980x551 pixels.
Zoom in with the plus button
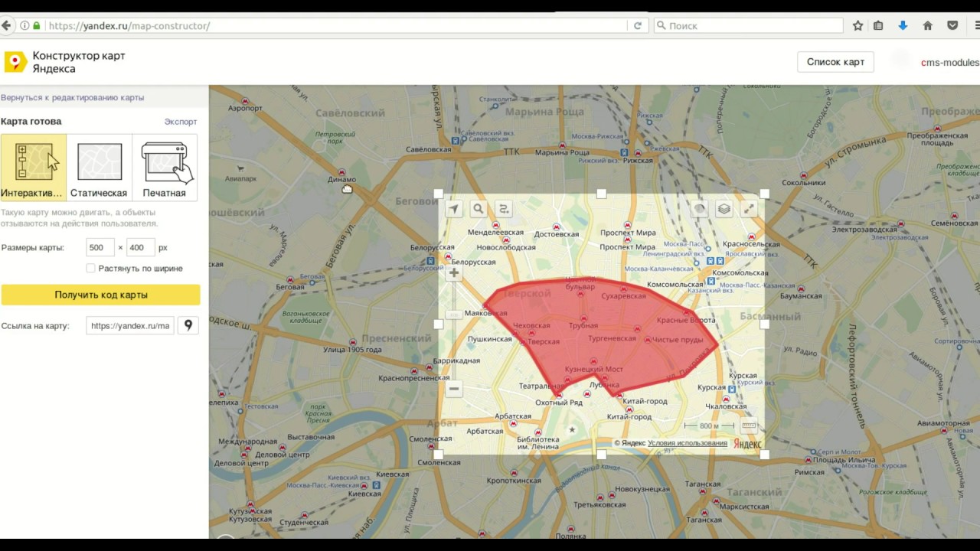tap(454, 272)
